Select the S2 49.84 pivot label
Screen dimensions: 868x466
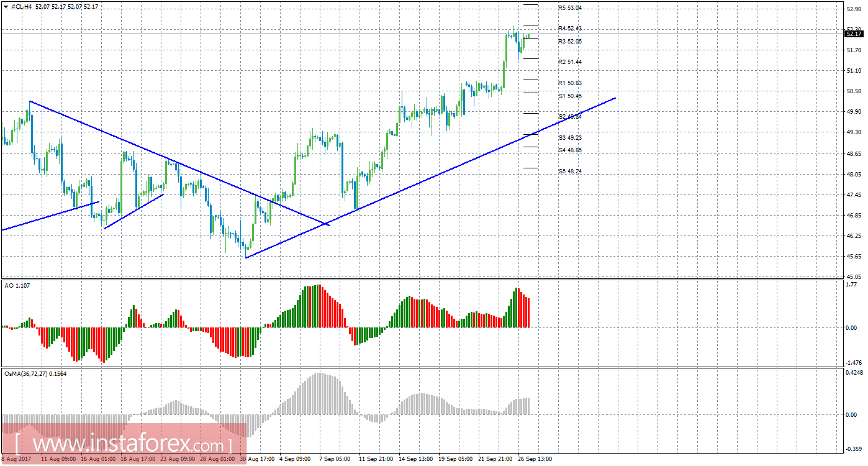coord(569,117)
